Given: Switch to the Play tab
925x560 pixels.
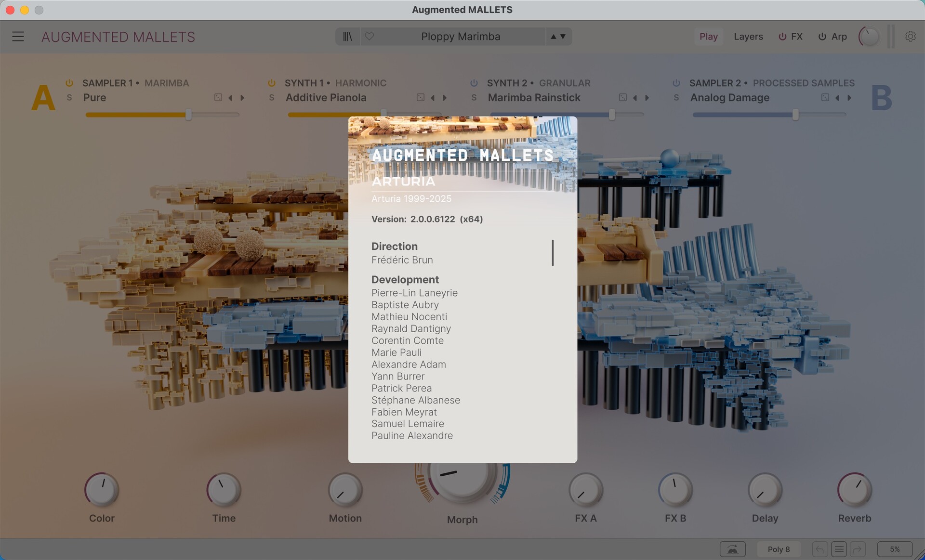Looking at the screenshot, I should click(x=708, y=37).
